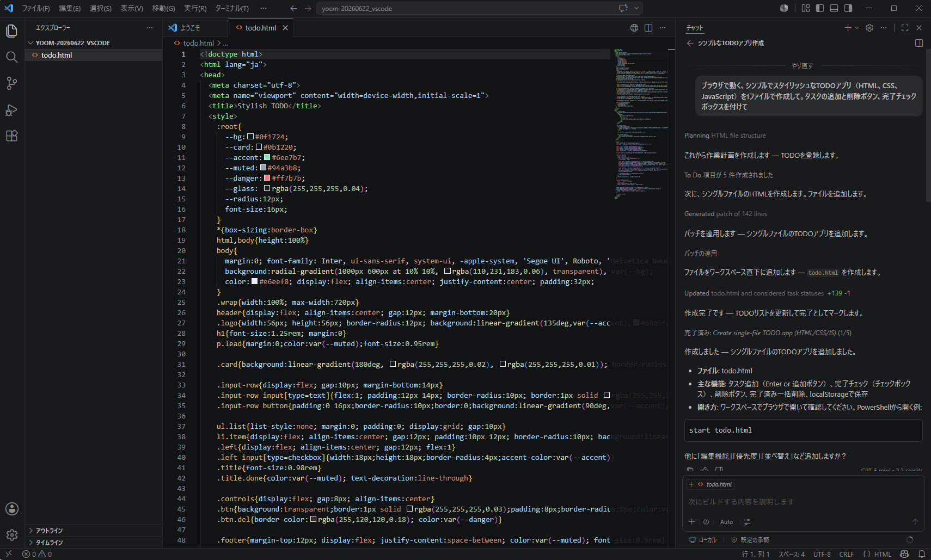The height and width of the screenshot is (560, 931).
Task: Open the Copilot status icon in title bar
Action: (x=784, y=8)
